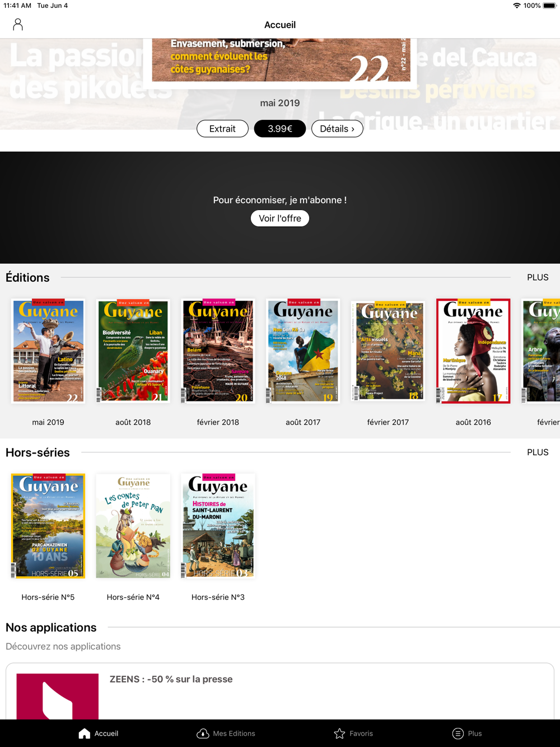
Task: Tap the Mes Editions cloud download icon
Action: (203, 734)
